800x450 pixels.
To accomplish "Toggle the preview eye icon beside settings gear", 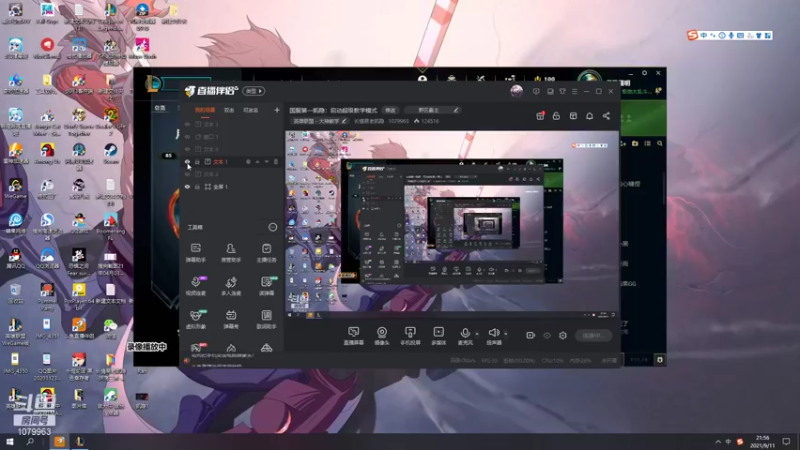I will pos(547,336).
